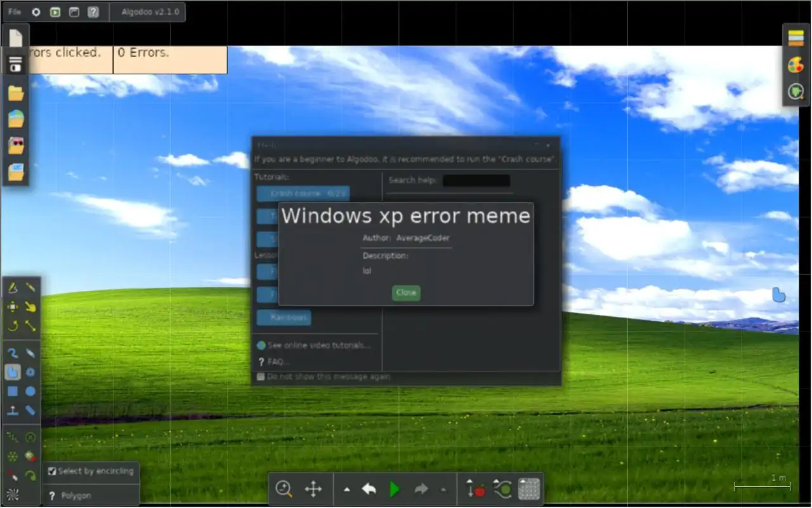Viewport: 812px width, 508px height.
Task: Select the Box tool
Action: (12, 391)
